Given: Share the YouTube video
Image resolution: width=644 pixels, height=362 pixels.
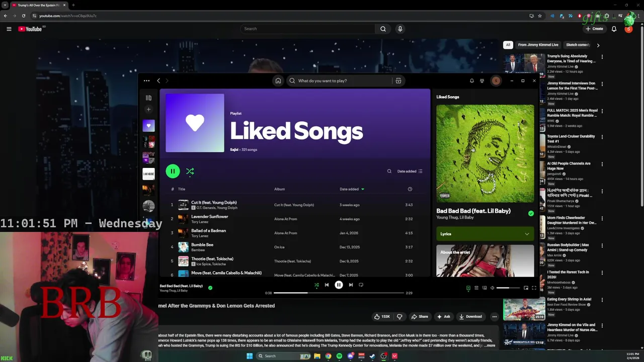Looking at the screenshot, I should (420, 317).
